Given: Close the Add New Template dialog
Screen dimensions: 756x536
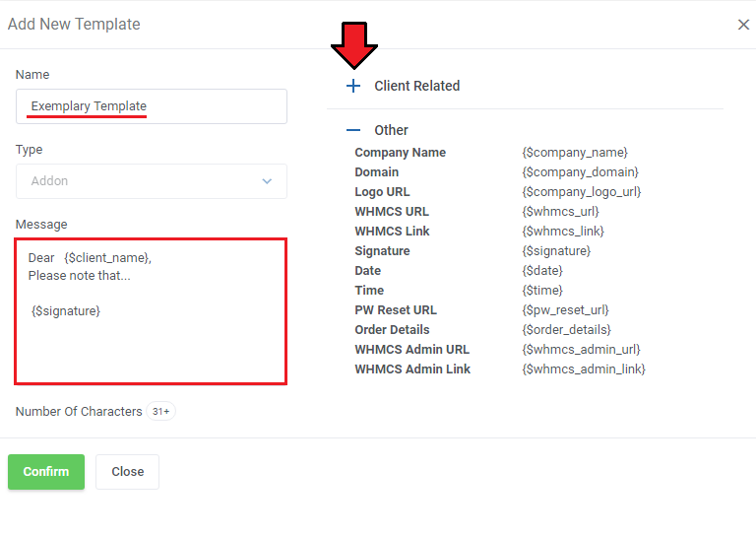Looking at the screenshot, I should pos(743,25).
